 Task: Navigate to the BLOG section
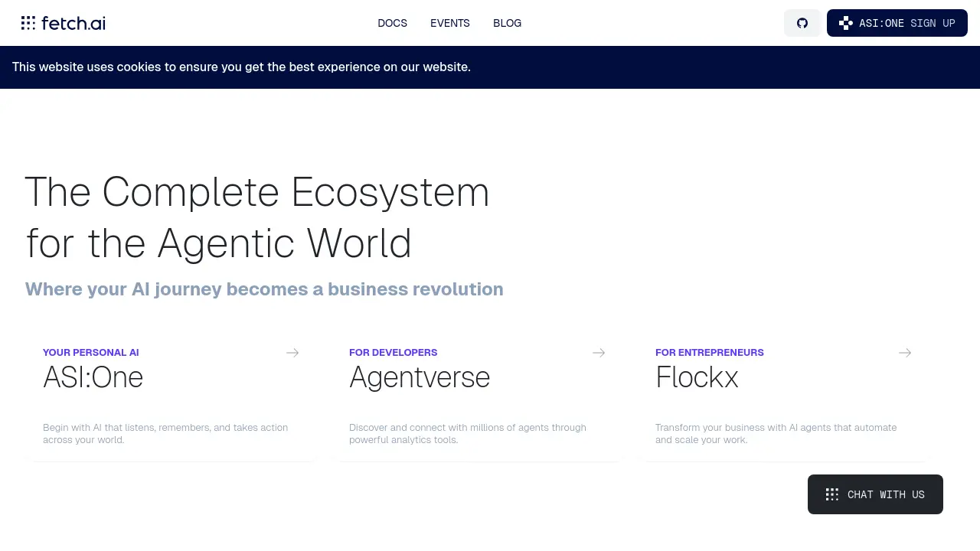(x=507, y=23)
